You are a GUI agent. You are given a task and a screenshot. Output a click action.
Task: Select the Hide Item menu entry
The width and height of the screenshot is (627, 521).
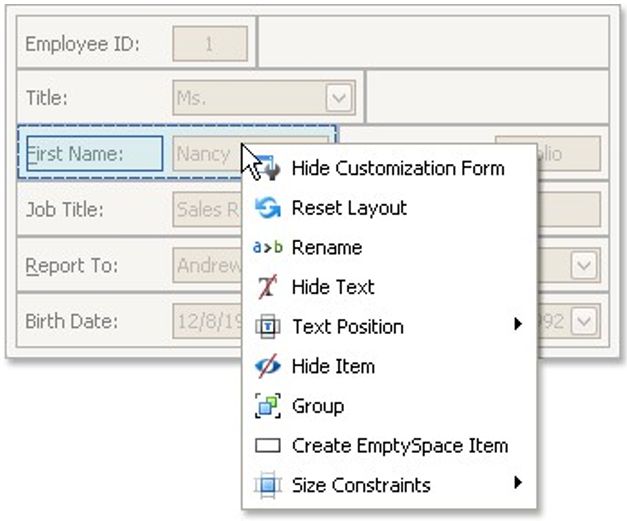coord(332,366)
